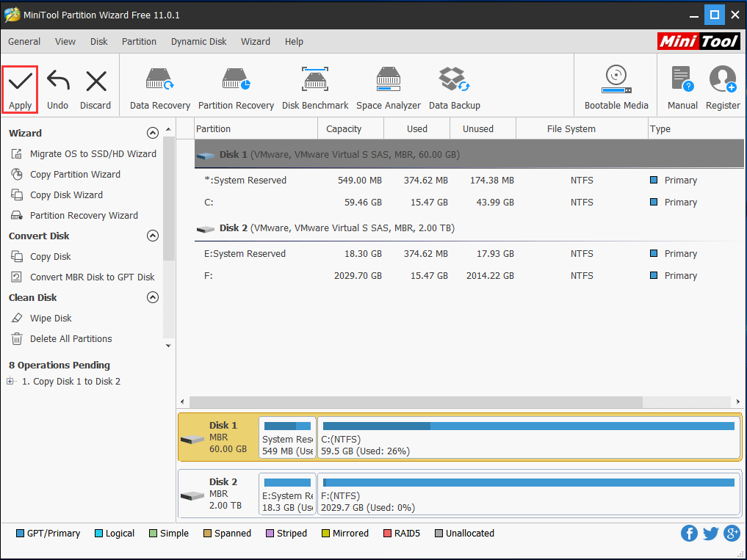Image resolution: width=747 pixels, height=560 pixels.
Task: Select *:System Reserved partition row
Action: (x=469, y=181)
